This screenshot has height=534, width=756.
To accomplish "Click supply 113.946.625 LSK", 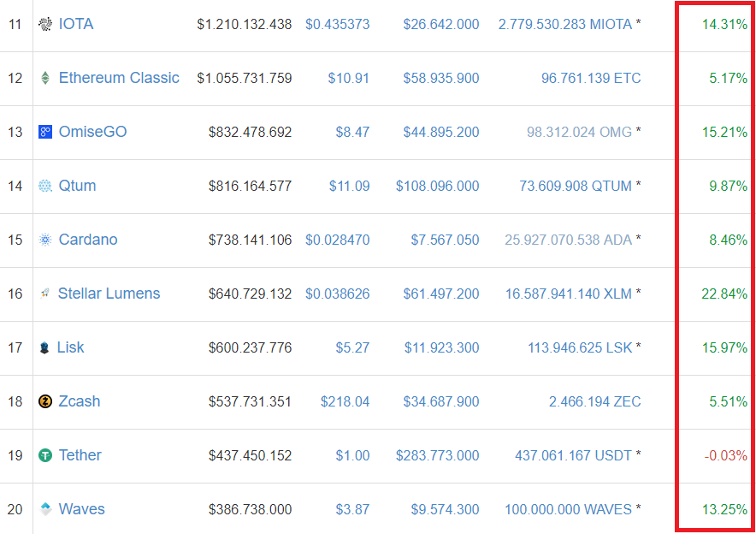I will coord(580,347).
